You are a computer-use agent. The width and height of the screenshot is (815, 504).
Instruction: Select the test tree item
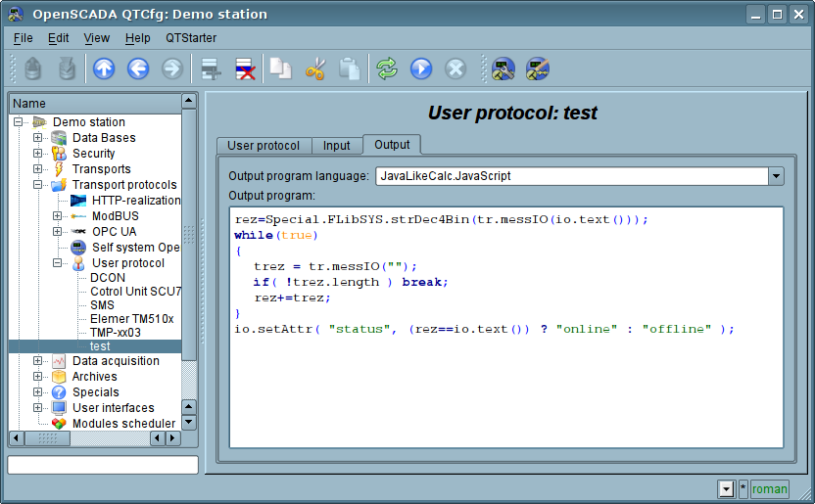click(x=100, y=346)
